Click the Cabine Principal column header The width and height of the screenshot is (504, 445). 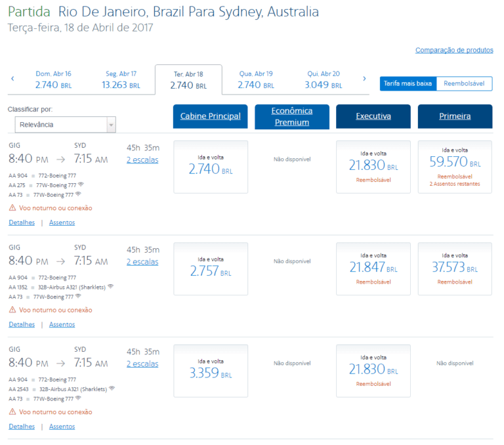tap(211, 116)
